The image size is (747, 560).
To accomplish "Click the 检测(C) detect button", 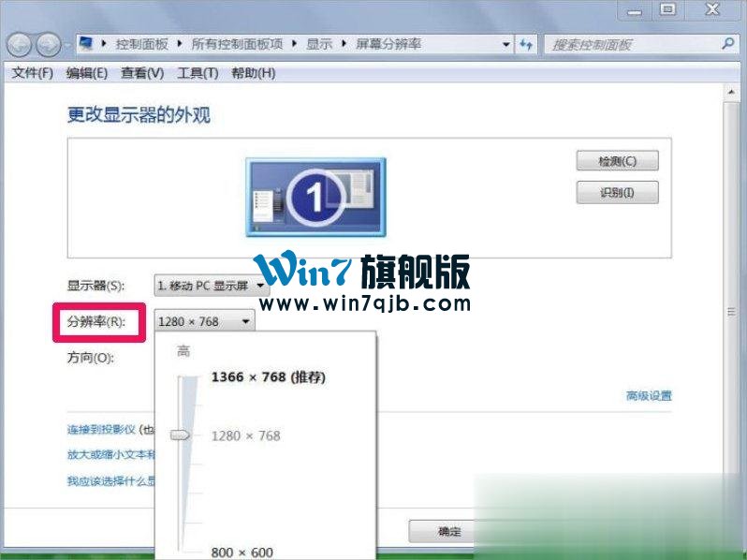I will (618, 161).
